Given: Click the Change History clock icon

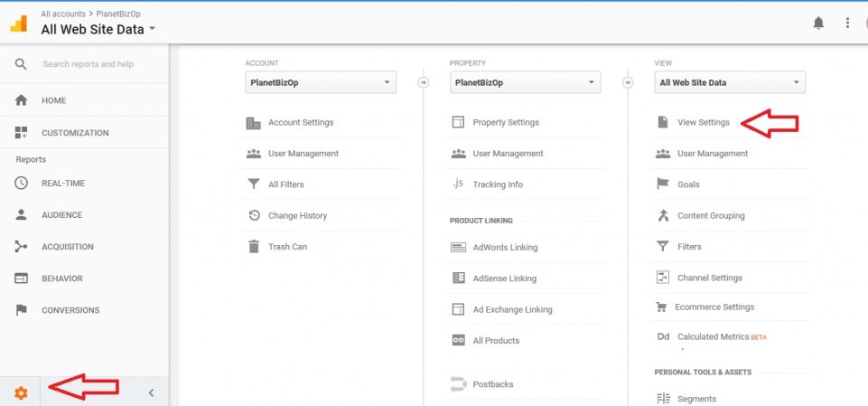Looking at the screenshot, I should (x=254, y=215).
